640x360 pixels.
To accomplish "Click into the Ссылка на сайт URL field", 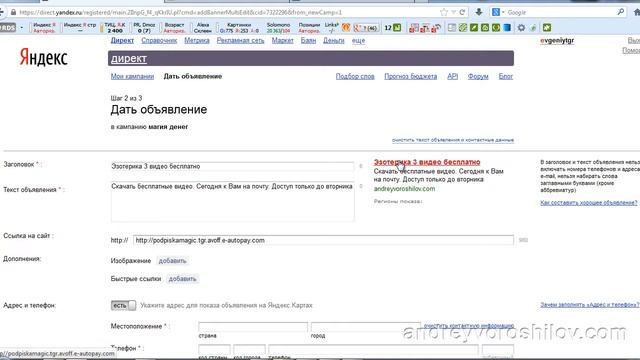I will point(323,240).
